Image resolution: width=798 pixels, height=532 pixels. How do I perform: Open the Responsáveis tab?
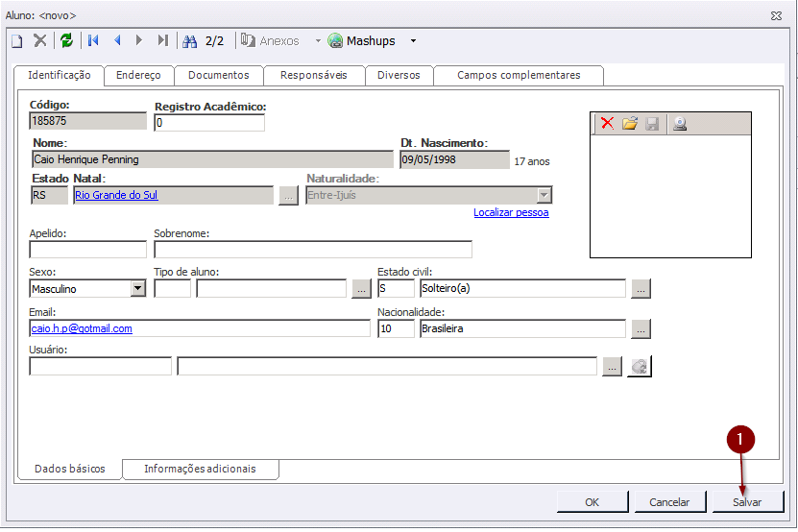[x=314, y=75]
